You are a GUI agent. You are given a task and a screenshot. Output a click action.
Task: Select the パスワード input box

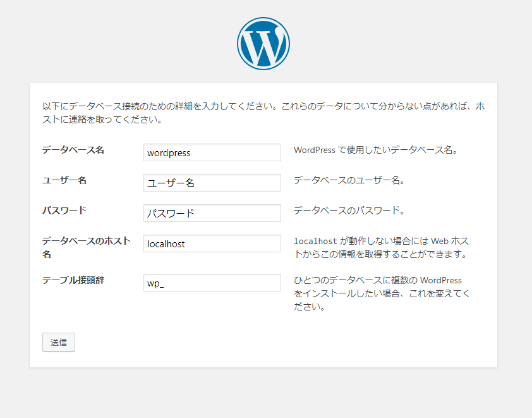tap(212, 213)
